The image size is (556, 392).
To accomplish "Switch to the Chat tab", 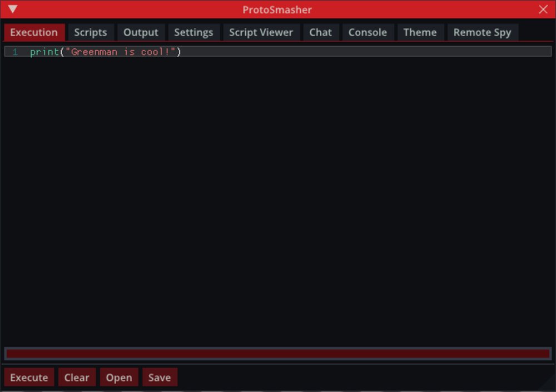I will coord(321,32).
